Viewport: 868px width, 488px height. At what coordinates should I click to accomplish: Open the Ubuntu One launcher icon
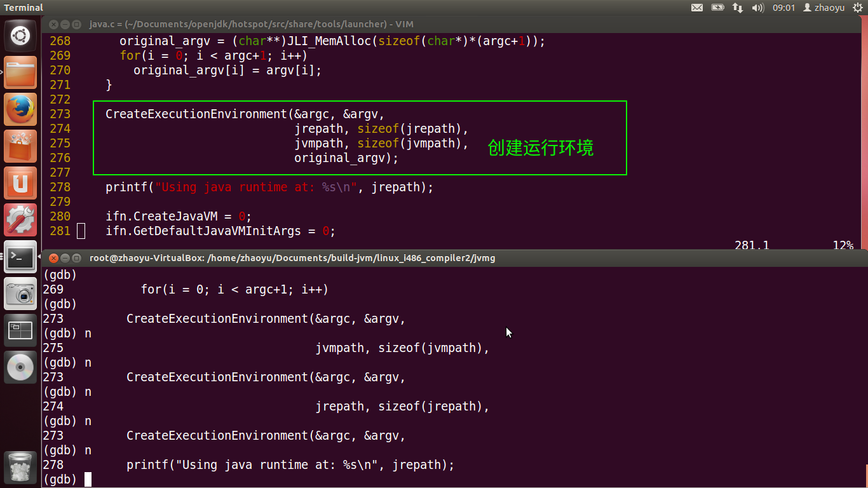point(20,183)
